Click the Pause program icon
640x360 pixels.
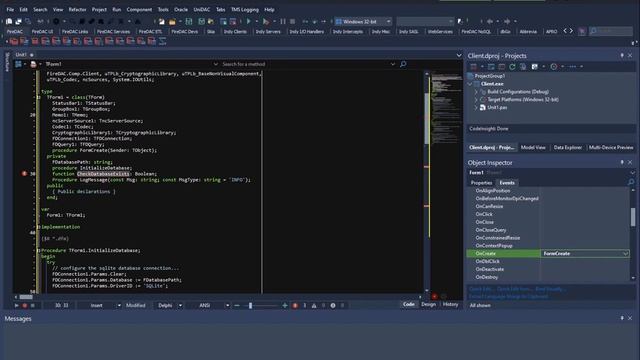click(283, 21)
